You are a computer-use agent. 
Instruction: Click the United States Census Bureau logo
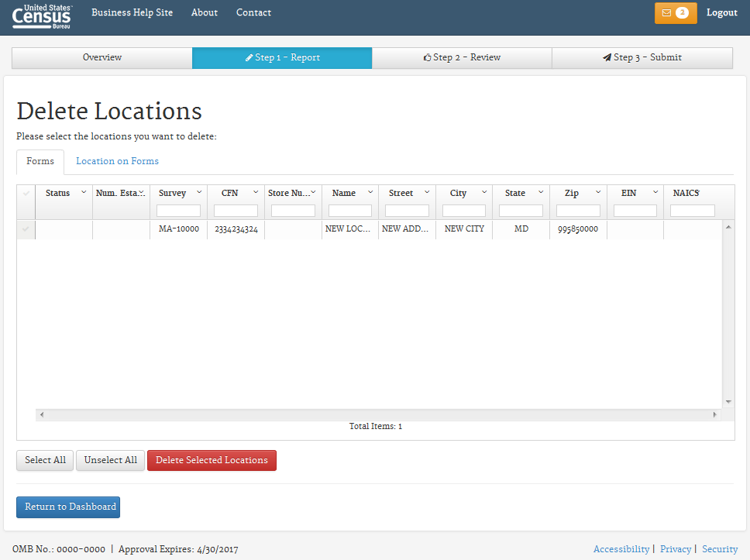point(42,17)
